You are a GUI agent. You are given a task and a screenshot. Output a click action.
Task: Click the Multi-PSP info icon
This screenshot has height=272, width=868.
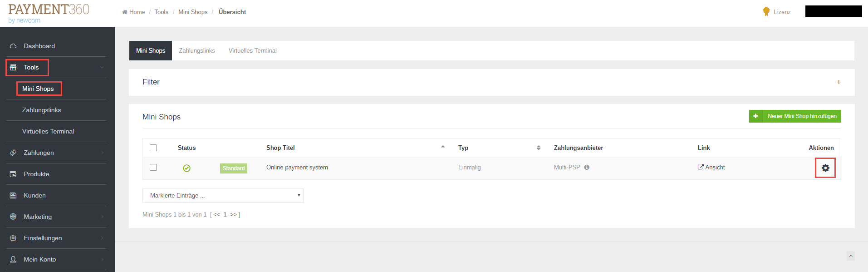(587, 168)
